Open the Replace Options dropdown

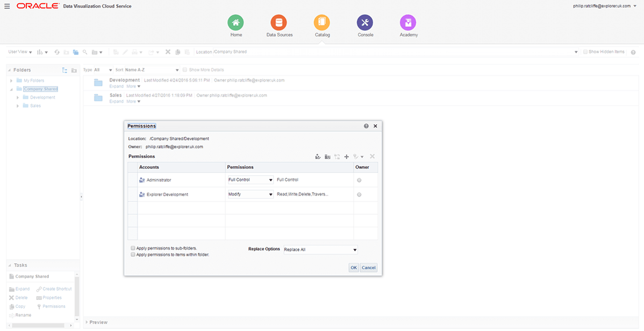320,250
